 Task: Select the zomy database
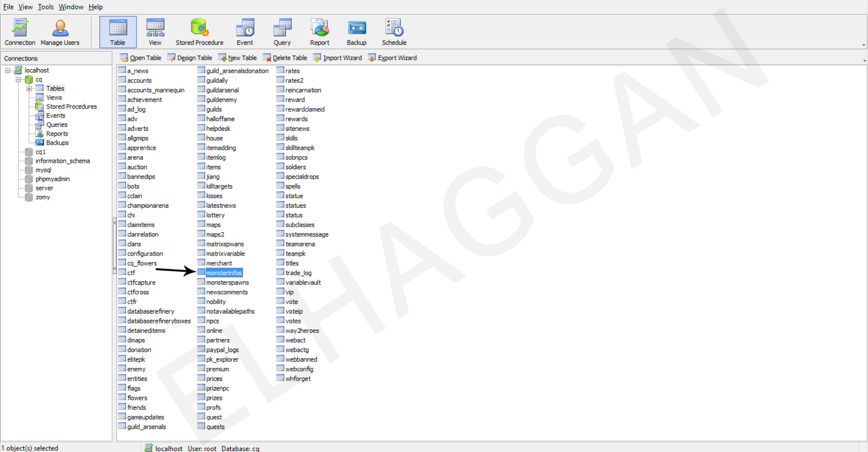pos(43,197)
